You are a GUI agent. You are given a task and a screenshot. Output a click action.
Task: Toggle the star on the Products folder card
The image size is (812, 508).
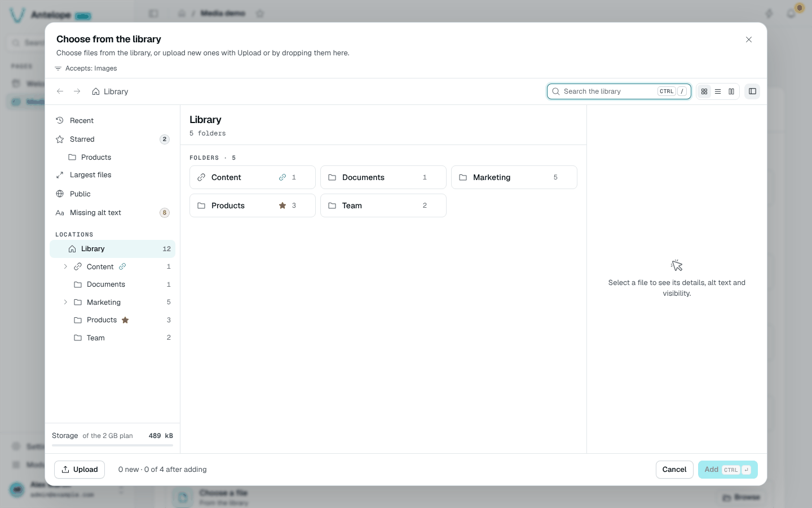(x=283, y=205)
